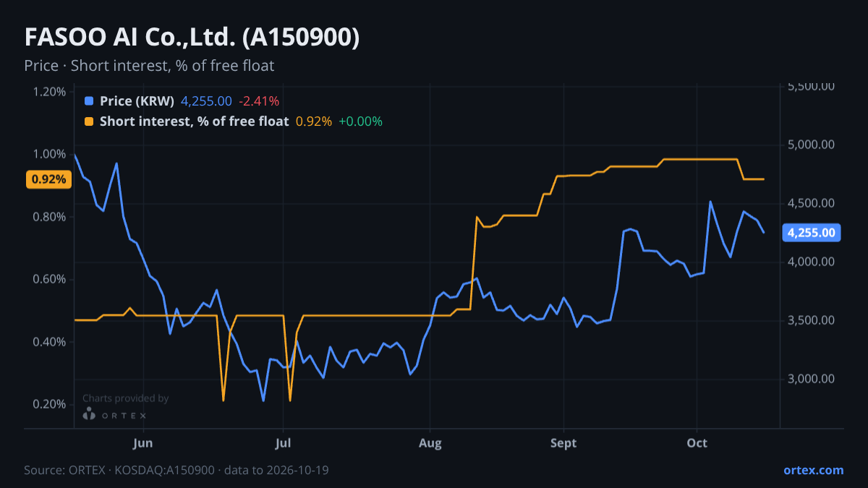Click the Aug x-axis label
This screenshot has height=488, width=868.
pyautogui.click(x=430, y=443)
